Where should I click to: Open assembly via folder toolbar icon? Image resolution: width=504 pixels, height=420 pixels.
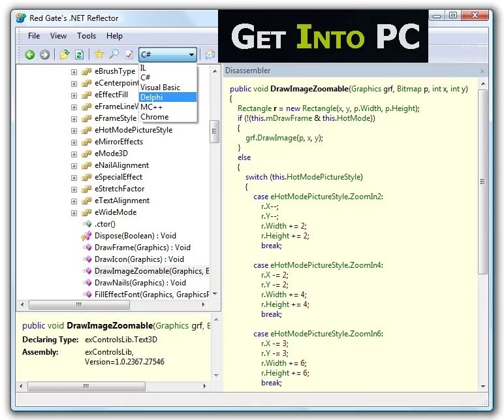click(64, 54)
